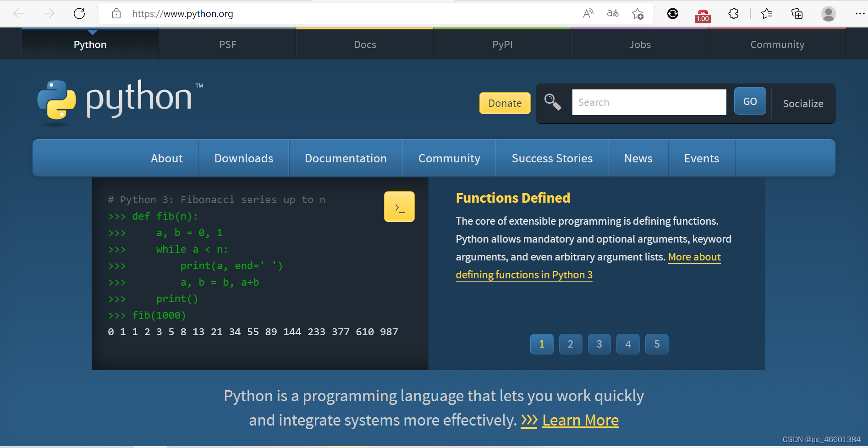Screen dimensions: 868x448
Task: Click the translate page icon
Action: pos(613,13)
